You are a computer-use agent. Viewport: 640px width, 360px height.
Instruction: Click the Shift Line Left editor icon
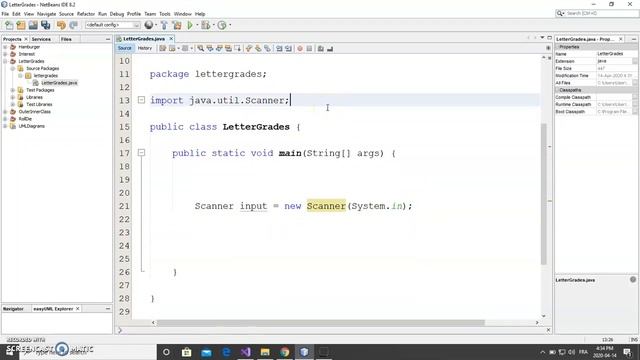coord(279,49)
